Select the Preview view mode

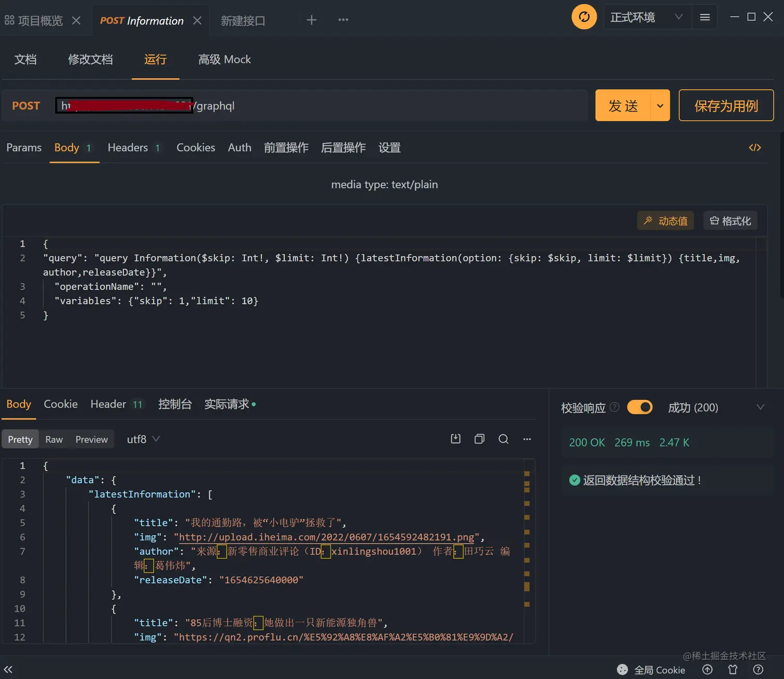click(x=92, y=439)
